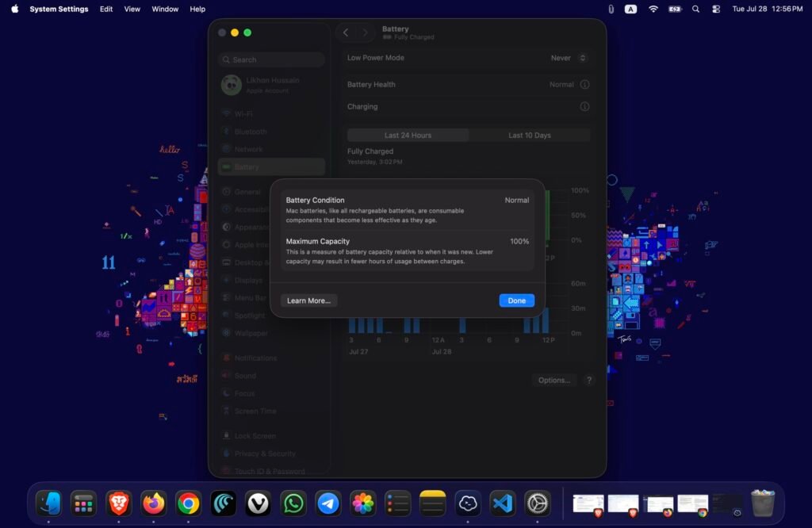Open WhatsApp in the dock
This screenshot has height=528, width=812.
pyautogui.click(x=293, y=503)
